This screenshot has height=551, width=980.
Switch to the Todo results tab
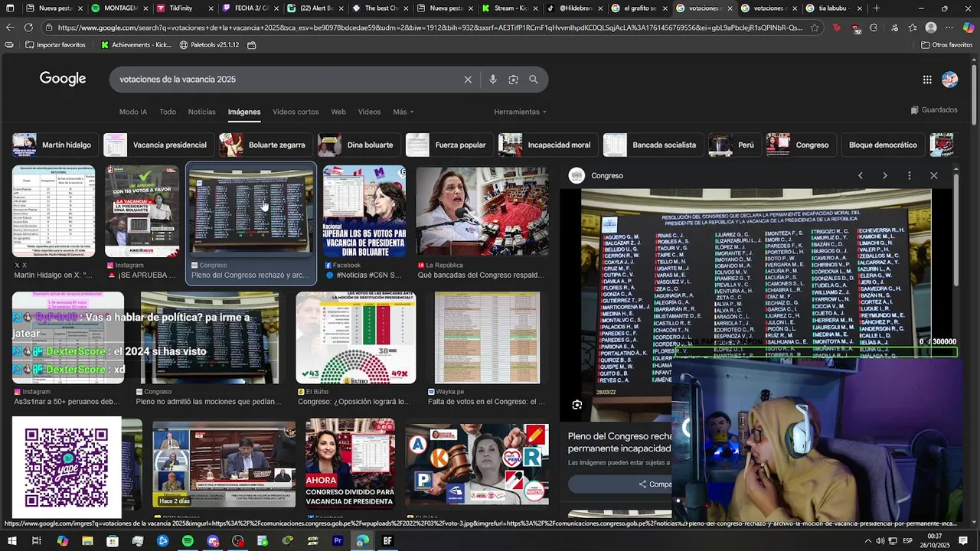(168, 112)
